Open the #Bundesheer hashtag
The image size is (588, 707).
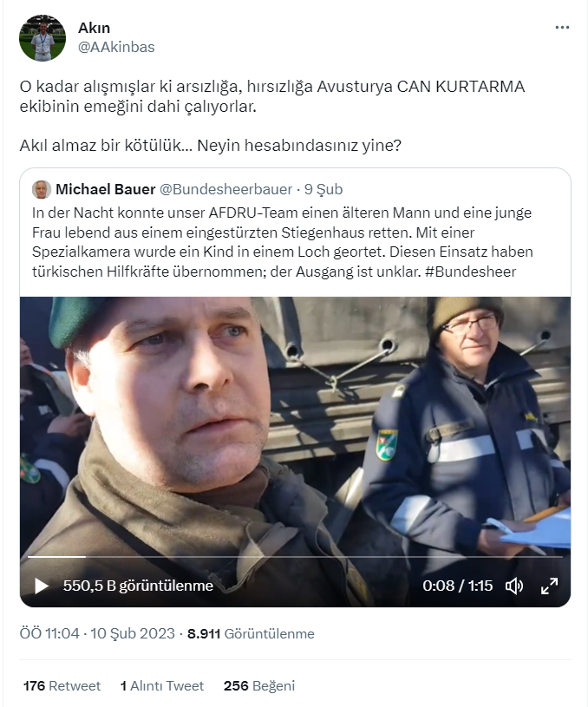(470, 272)
